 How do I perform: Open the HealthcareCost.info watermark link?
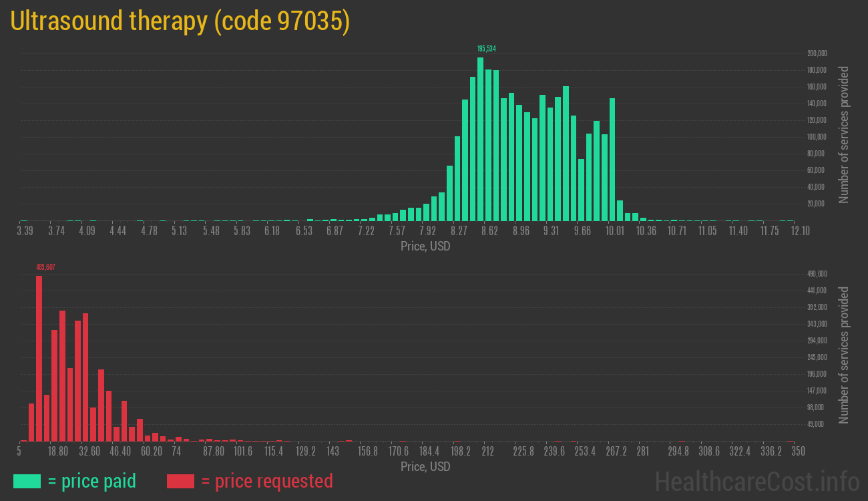(756, 481)
